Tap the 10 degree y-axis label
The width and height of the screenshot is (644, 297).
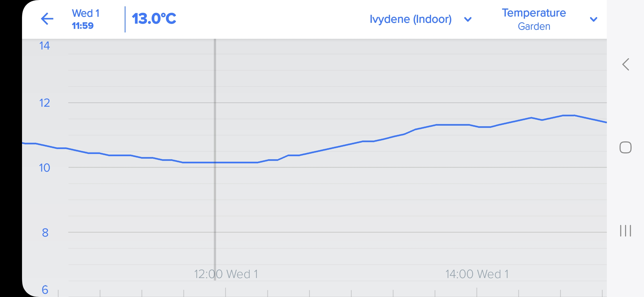(45, 168)
